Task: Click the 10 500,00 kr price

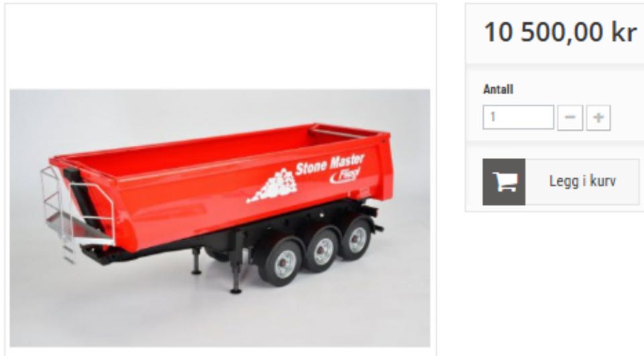Action: (560, 32)
